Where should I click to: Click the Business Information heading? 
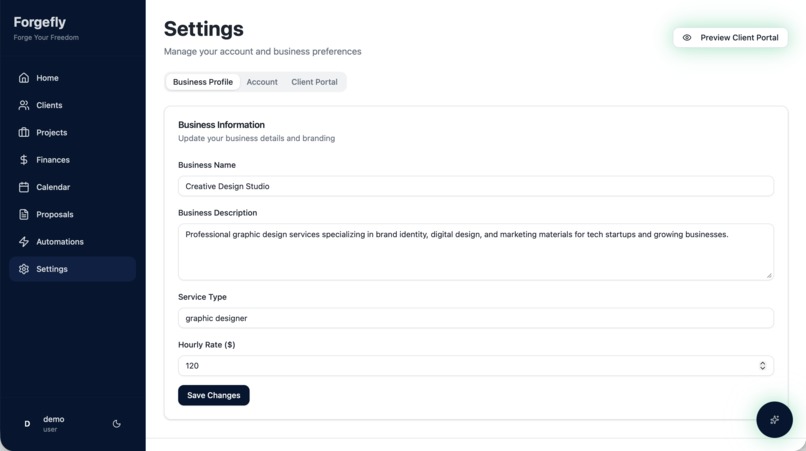pyautogui.click(x=222, y=124)
